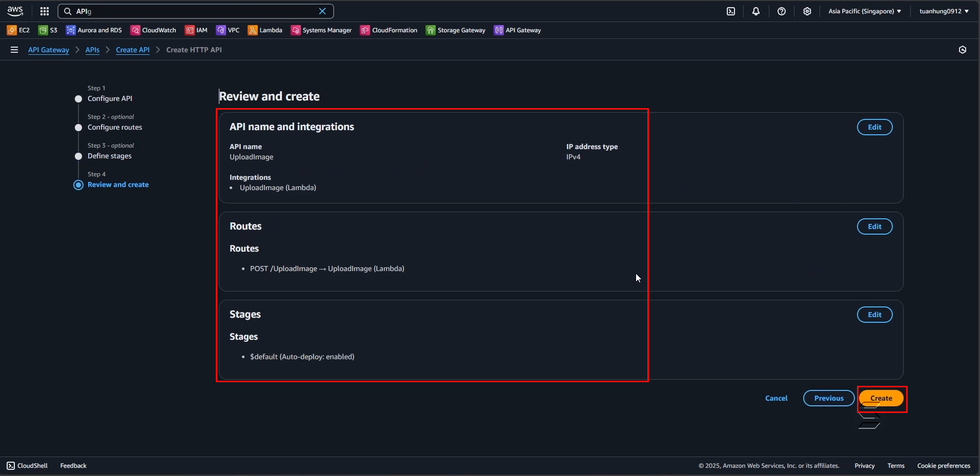Select the IPv4 address type value
The image size is (980, 476).
(573, 157)
